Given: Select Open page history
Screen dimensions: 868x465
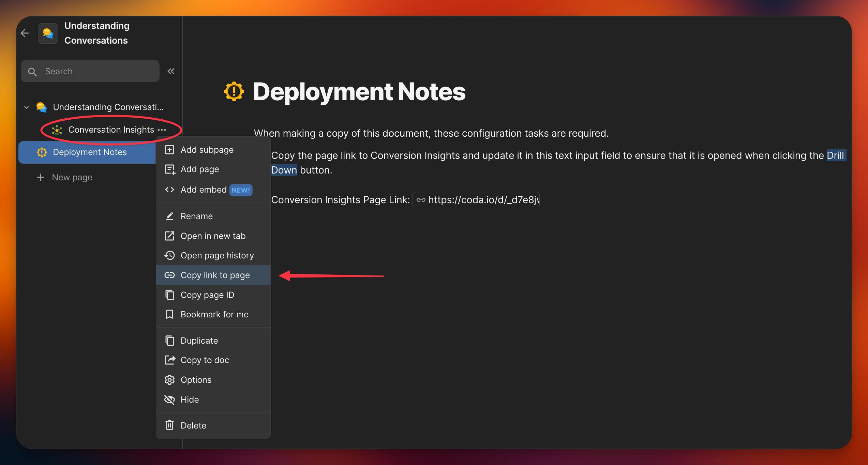Looking at the screenshot, I should tap(213, 255).
